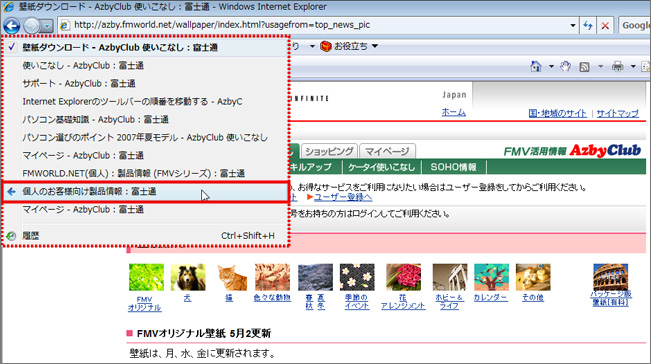Image resolution: width=651 pixels, height=364 pixels.
Task: Open the その他 wallpaper thumbnail
Action: [533, 277]
